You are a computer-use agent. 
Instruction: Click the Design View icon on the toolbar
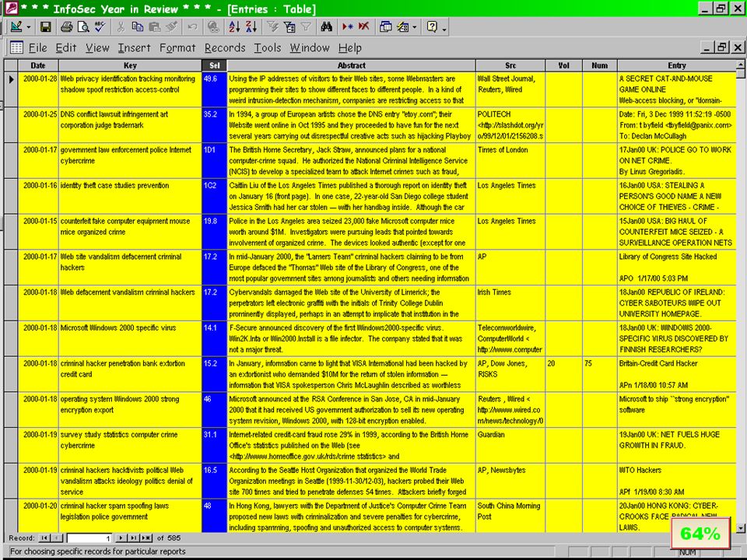tap(16, 27)
